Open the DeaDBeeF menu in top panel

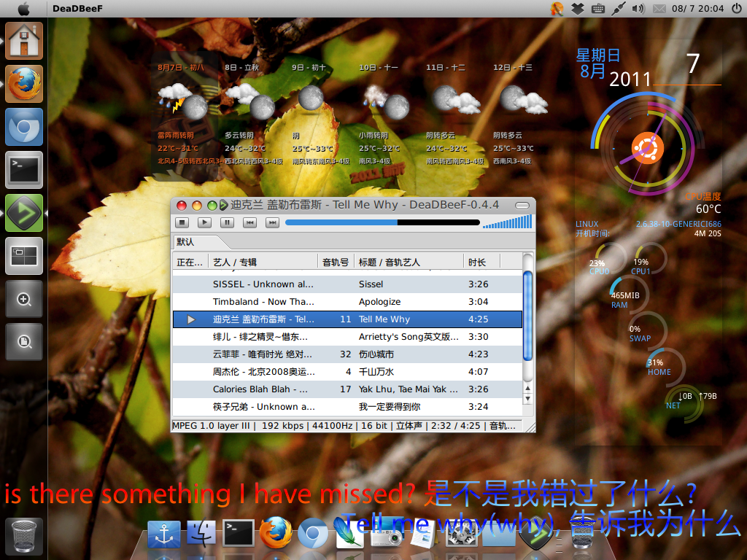[x=77, y=9]
